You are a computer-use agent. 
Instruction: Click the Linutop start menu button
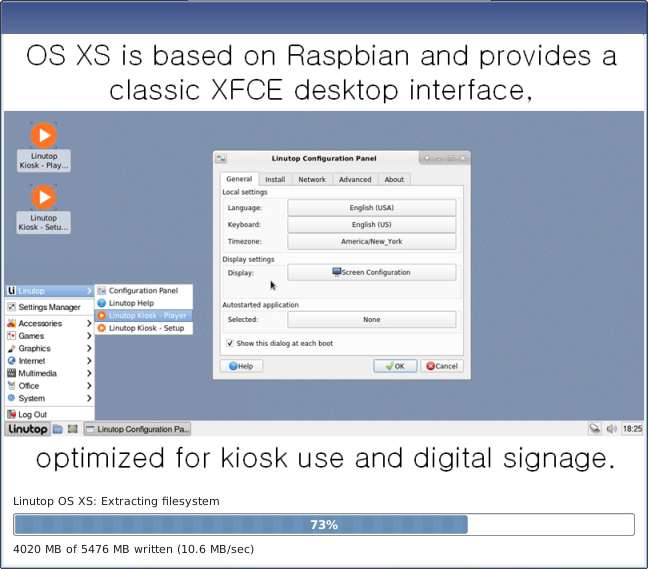(28, 429)
